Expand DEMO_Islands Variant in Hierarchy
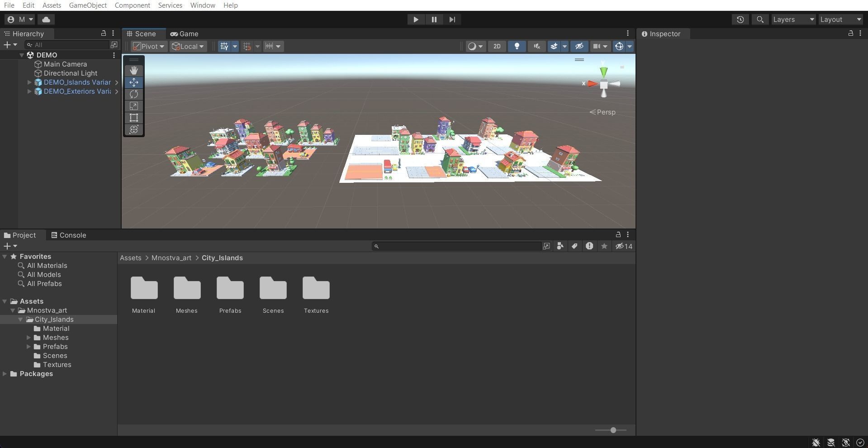The image size is (868, 448). 29,82
